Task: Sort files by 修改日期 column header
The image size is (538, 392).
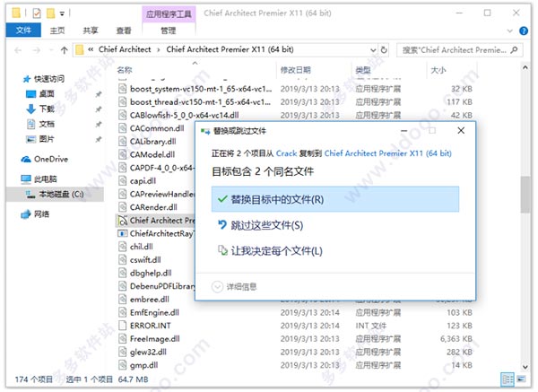Action: coord(295,70)
